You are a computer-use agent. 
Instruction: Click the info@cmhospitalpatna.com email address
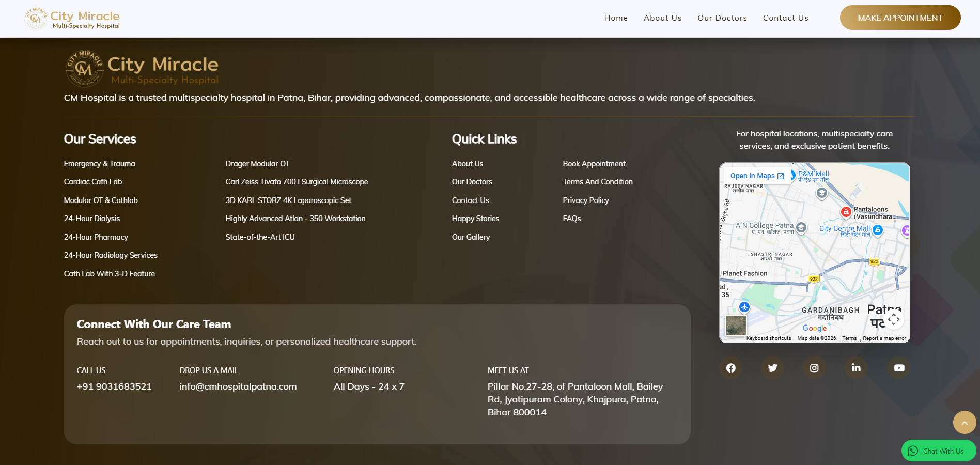(238, 386)
